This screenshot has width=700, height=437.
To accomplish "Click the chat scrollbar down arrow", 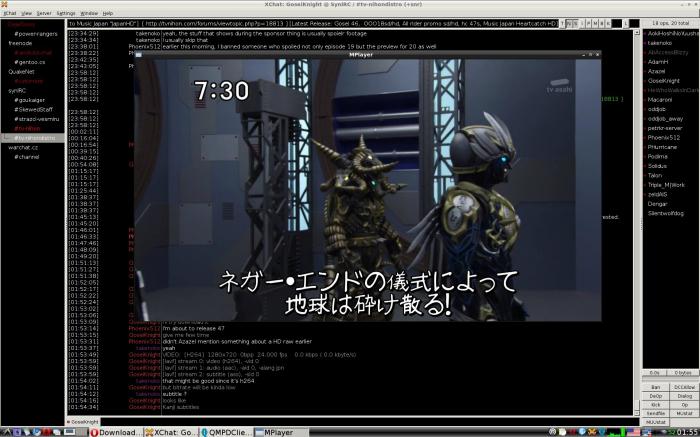I will point(637,412).
